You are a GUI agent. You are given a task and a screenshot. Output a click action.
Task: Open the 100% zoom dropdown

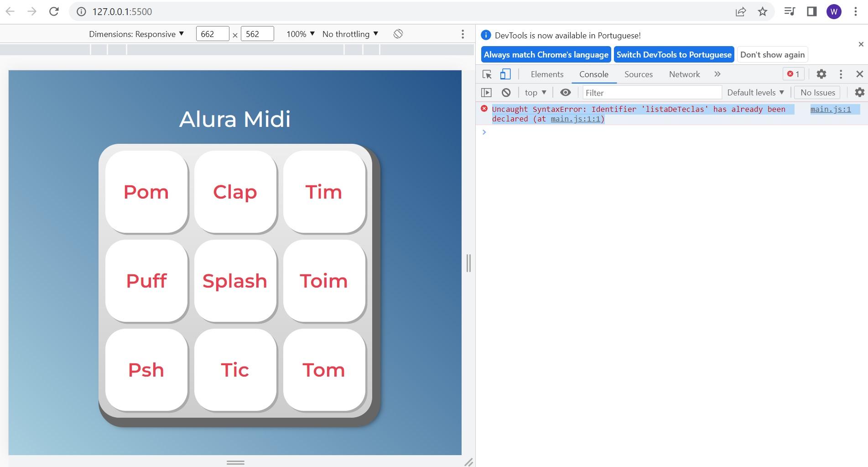point(301,34)
